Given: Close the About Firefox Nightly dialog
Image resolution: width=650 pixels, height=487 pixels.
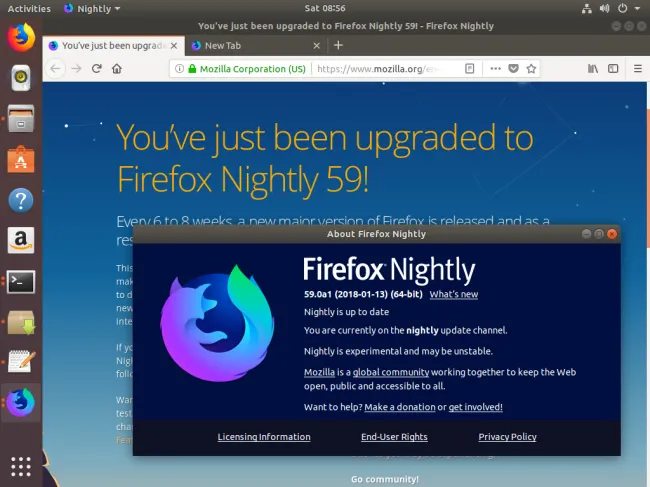Looking at the screenshot, I should (612, 234).
